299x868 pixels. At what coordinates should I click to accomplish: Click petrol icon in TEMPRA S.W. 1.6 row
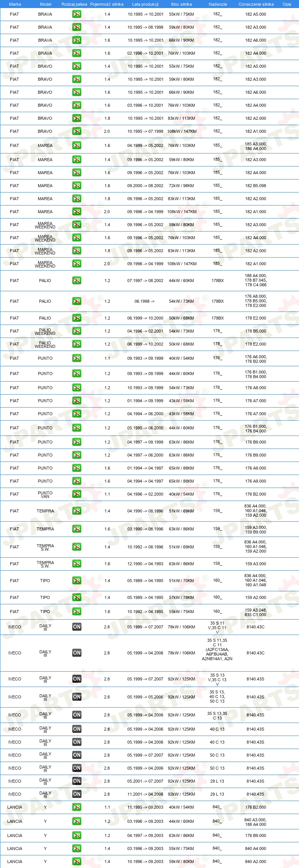(x=76, y=564)
